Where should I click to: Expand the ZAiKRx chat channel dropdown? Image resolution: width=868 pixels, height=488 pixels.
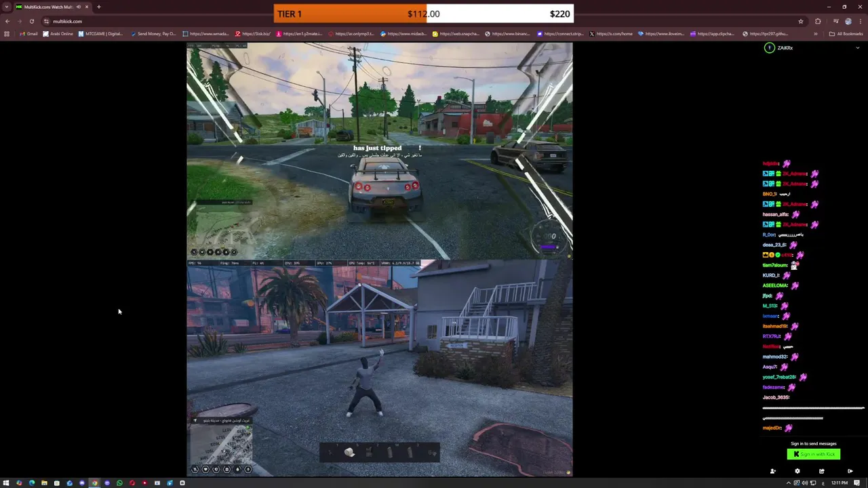[858, 48]
